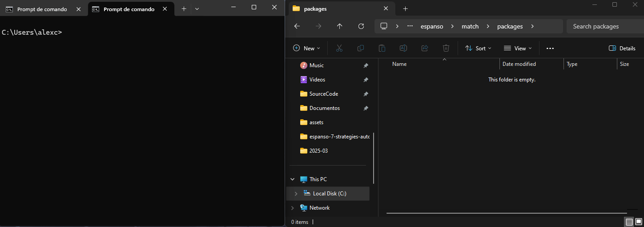Click packages in address breadcrumb
The width and height of the screenshot is (644, 227).
click(x=510, y=26)
